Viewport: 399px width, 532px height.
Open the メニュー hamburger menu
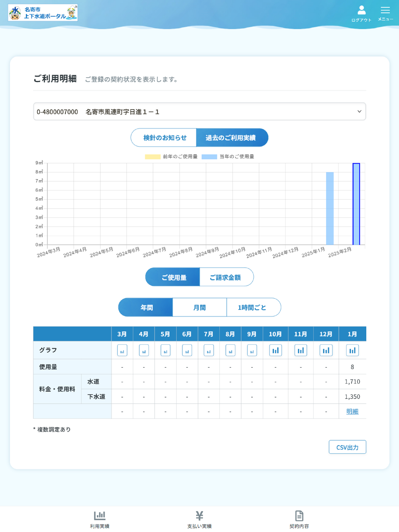[x=385, y=13]
